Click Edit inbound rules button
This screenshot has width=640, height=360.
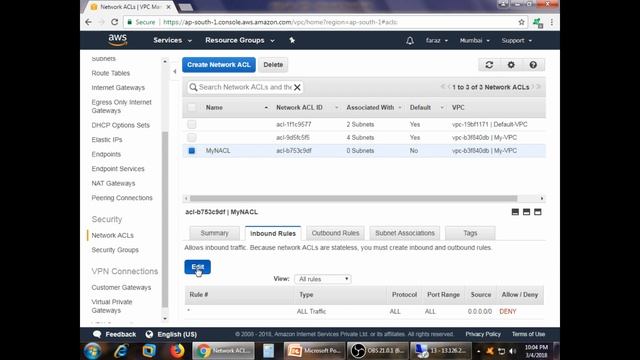click(198, 267)
